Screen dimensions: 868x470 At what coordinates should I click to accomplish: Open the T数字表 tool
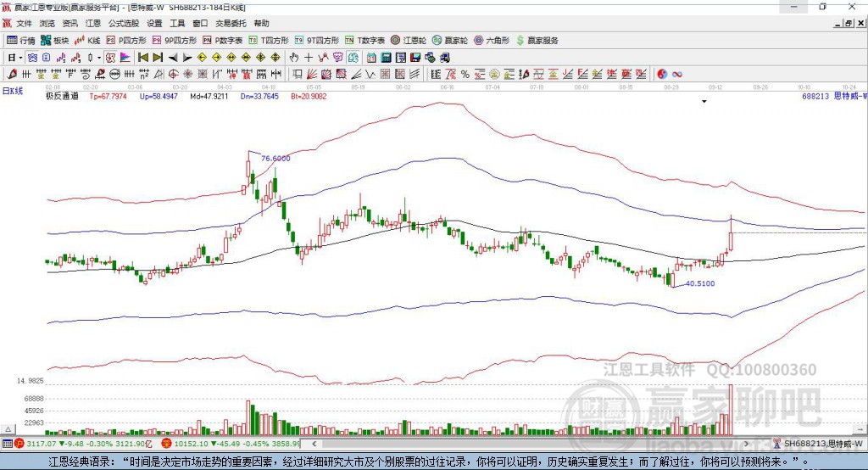click(x=364, y=41)
